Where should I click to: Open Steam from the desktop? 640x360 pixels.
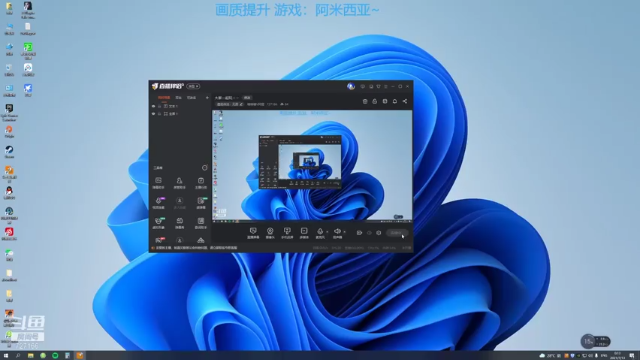click(9, 152)
